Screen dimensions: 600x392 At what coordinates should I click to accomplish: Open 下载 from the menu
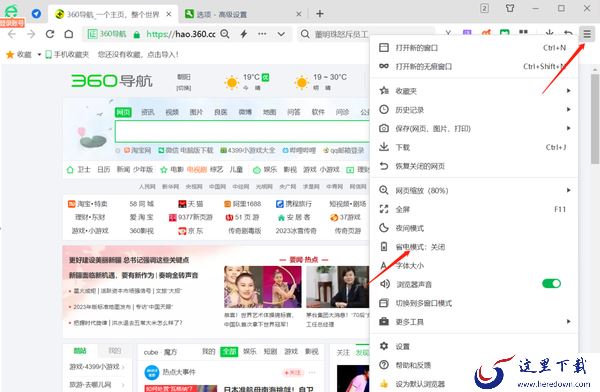pos(474,147)
